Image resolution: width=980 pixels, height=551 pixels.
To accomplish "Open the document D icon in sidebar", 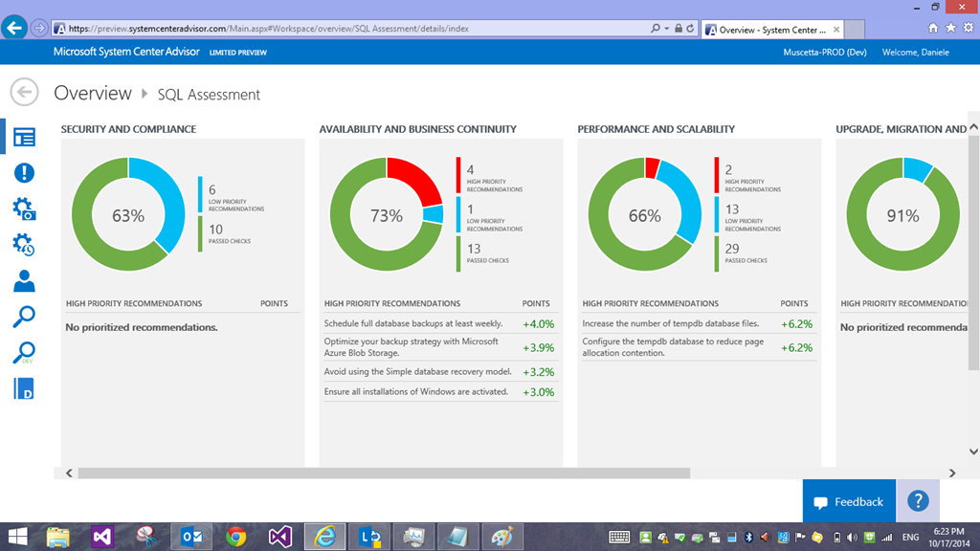I will 24,388.
